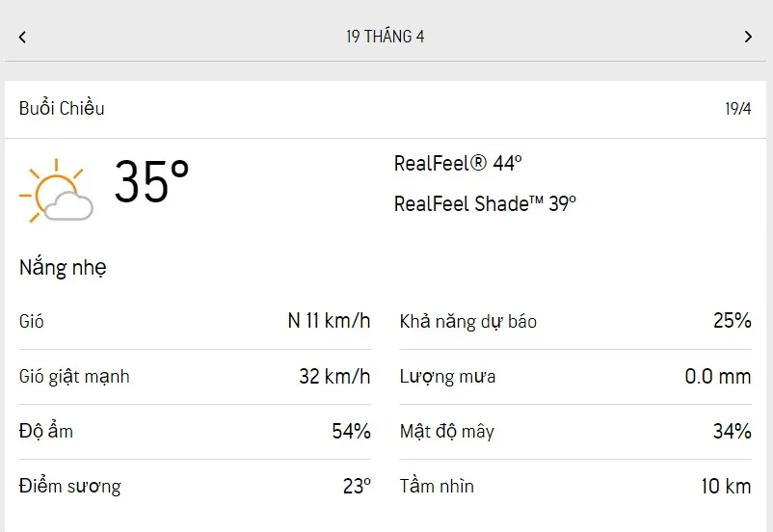Go to next day with right arrow
The image size is (773, 532).
[748, 37]
